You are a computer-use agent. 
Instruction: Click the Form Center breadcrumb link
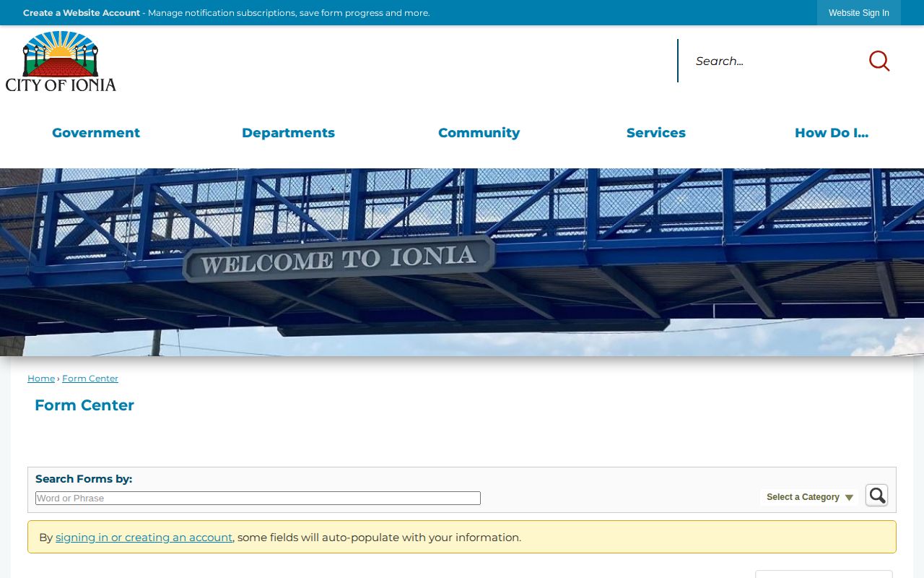click(90, 379)
